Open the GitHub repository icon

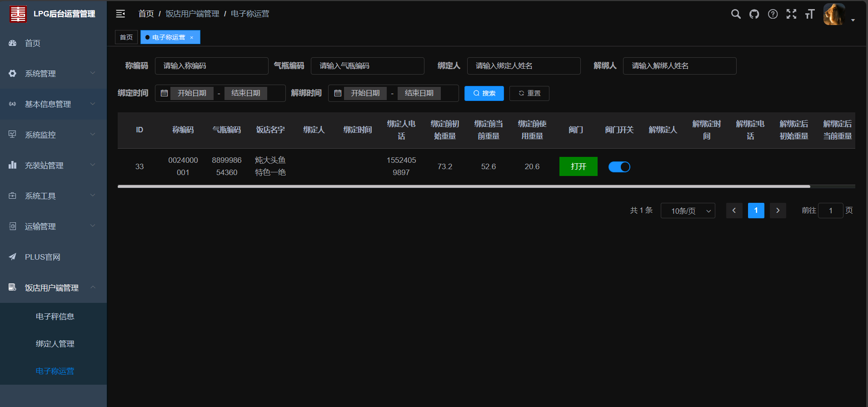754,14
